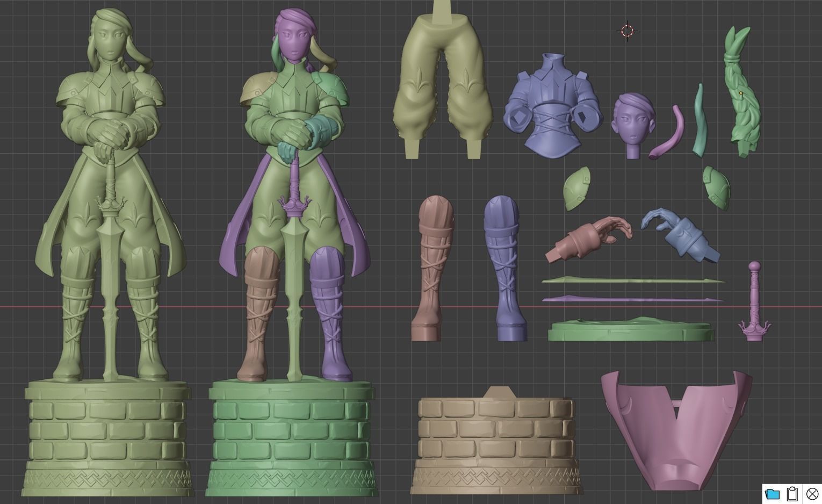
Task: Select the separated purple head piece
Action: pos(633,125)
